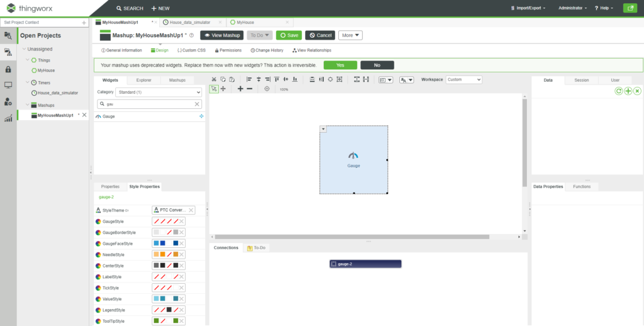Open the Import/Export menu
The image size is (644, 326).
coord(528,8)
